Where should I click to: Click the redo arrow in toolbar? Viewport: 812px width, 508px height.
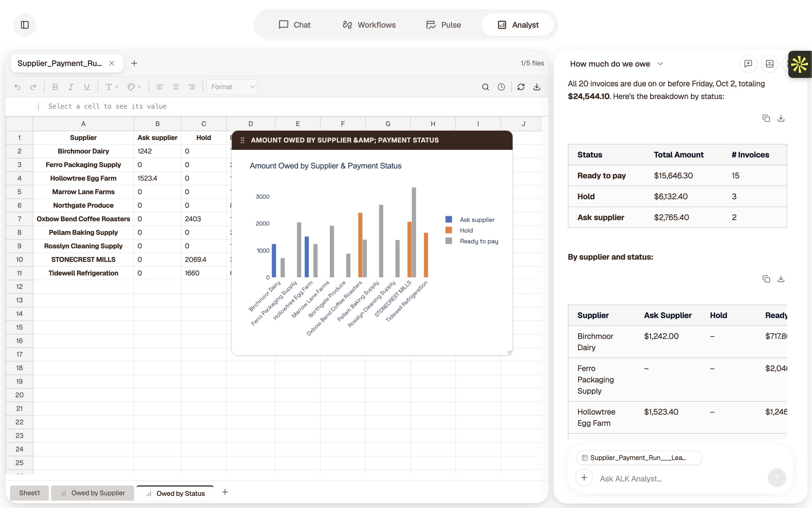click(x=33, y=87)
